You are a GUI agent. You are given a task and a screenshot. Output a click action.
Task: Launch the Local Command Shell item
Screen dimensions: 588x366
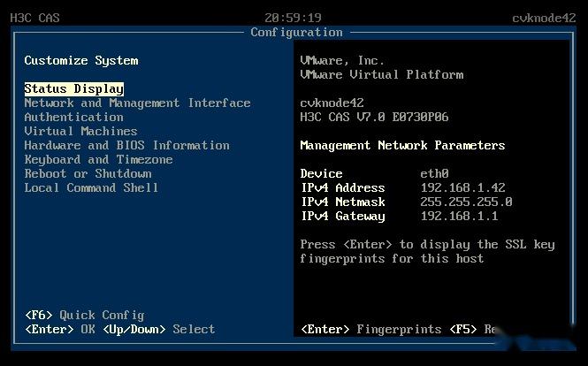[91, 187]
